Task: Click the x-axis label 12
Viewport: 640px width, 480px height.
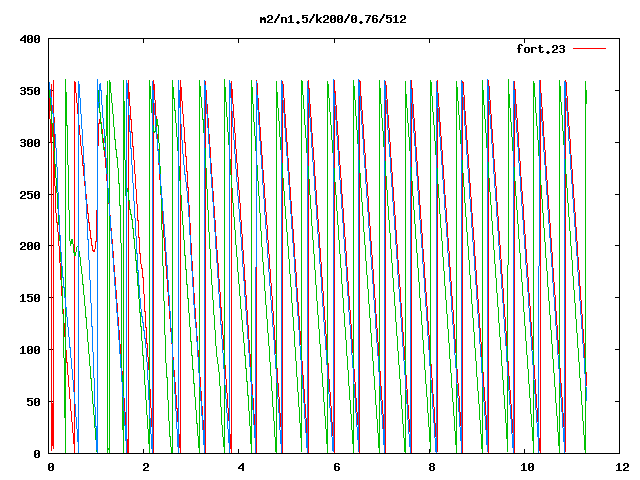Action: (622, 467)
